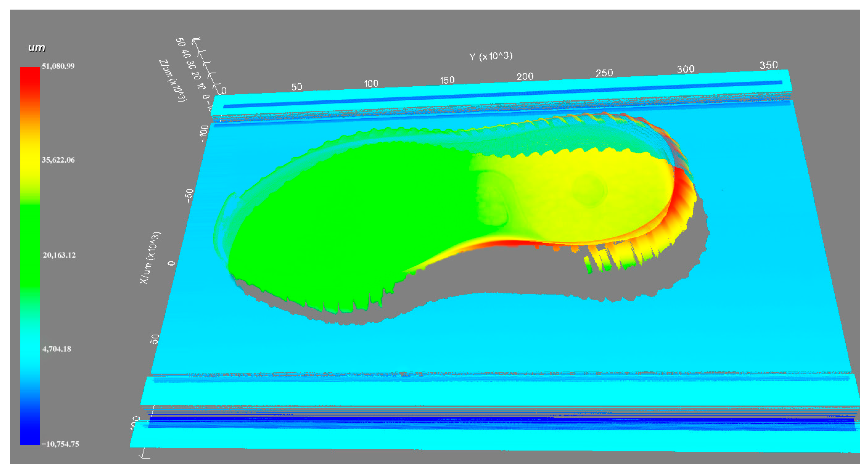Select the 35,622.06 scale label
The width and height of the screenshot is (868, 473).
[x=58, y=160]
